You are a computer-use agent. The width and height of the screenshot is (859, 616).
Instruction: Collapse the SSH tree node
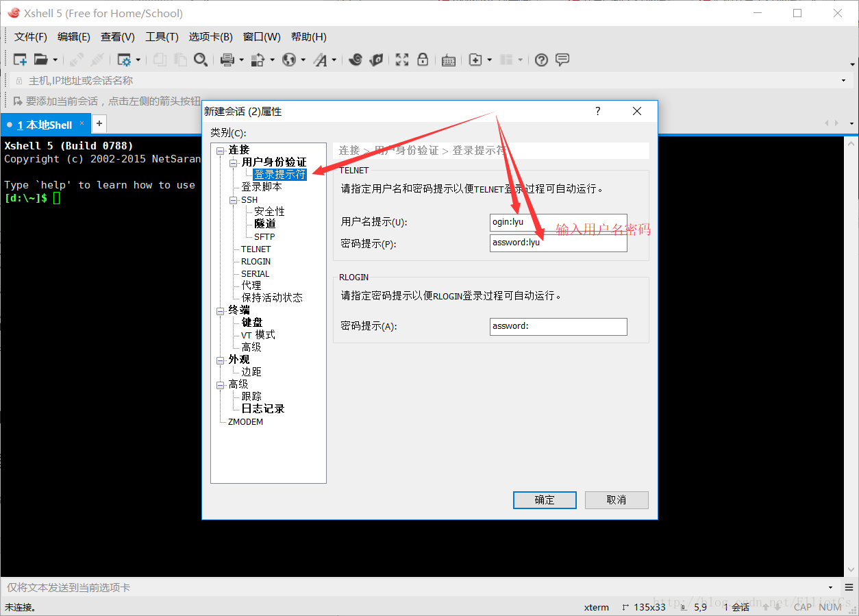pyautogui.click(x=233, y=200)
